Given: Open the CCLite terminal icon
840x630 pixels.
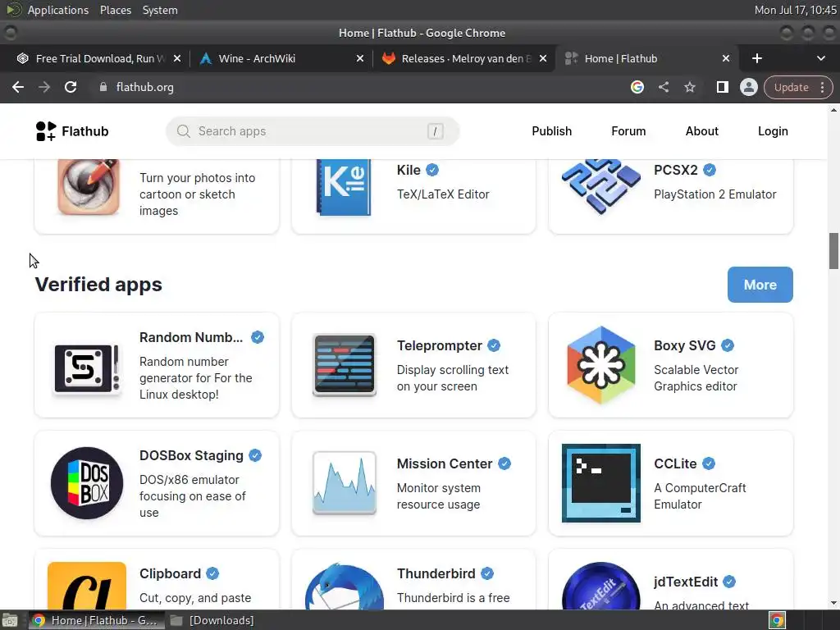Looking at the screenshot, I should [601, 483].
